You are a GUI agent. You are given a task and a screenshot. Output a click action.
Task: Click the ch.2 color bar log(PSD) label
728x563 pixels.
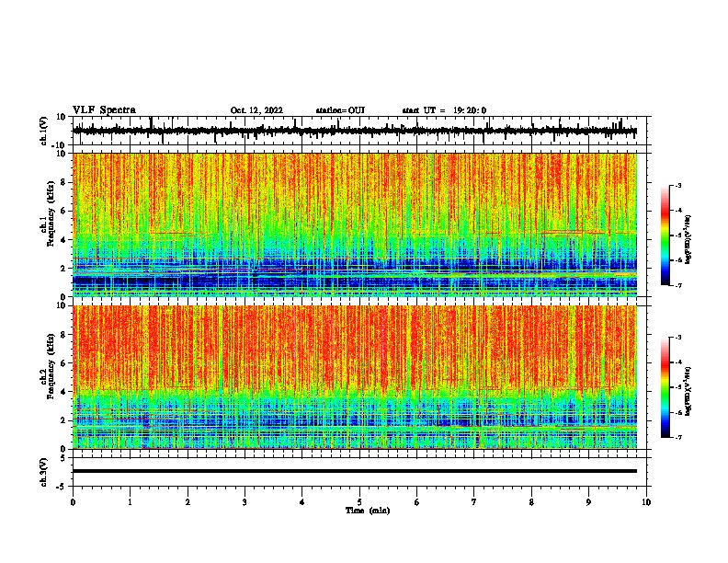coord(688,391)
